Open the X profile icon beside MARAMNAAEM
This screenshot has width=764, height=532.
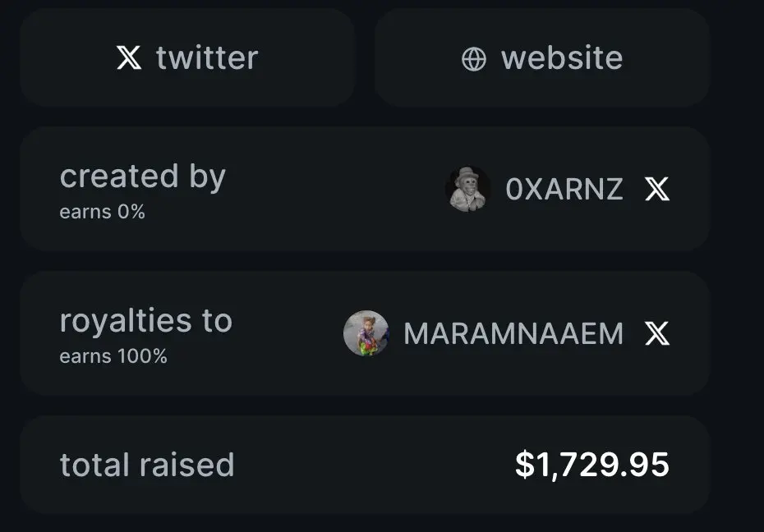(657, 333)
